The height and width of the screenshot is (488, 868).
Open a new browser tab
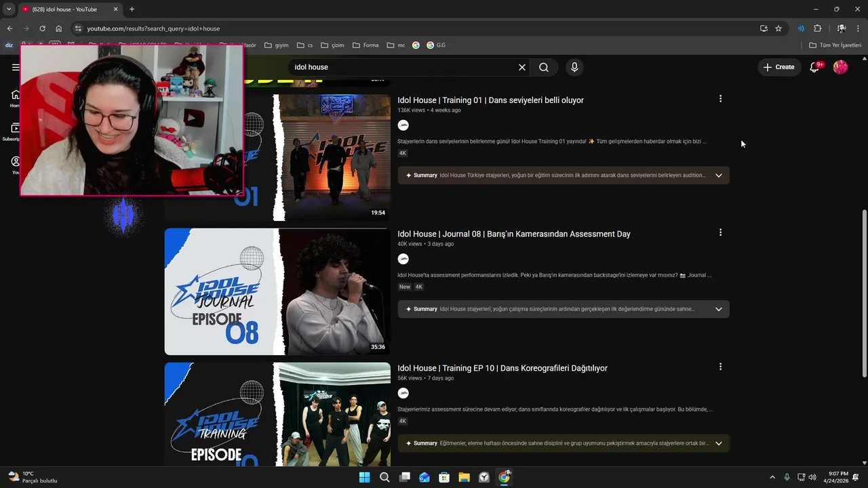point(132,9)
